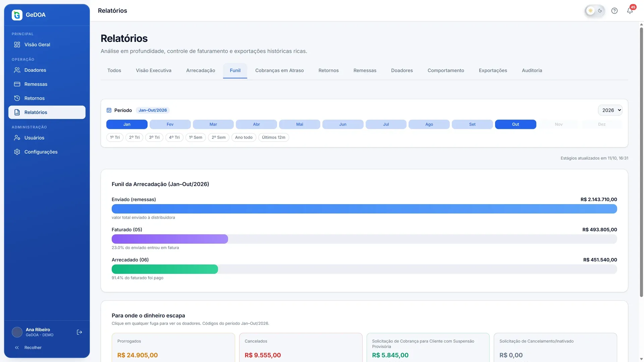Open the Cobranças em Atraso tab
Screen dimensions: 644x362
point(279,70)
